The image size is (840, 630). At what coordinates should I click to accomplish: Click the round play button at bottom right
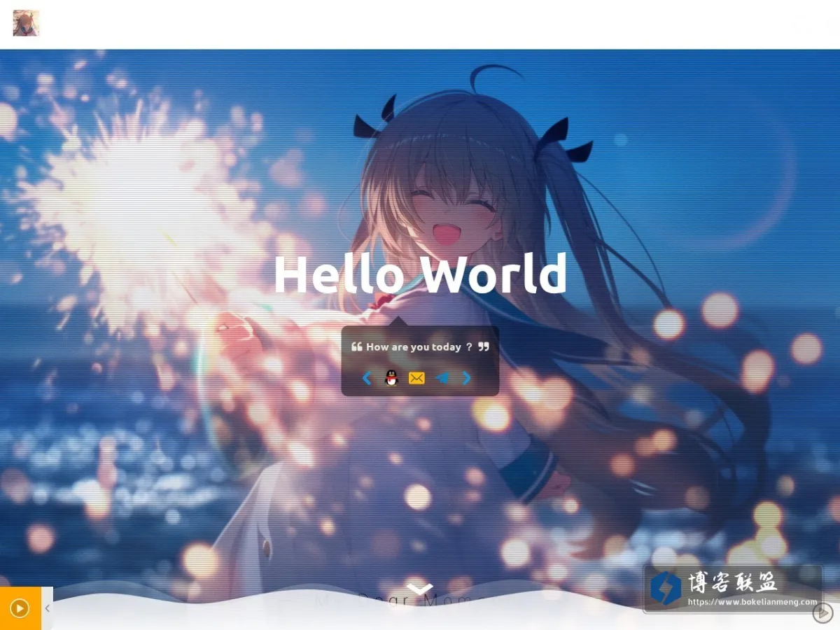(822, 613)
